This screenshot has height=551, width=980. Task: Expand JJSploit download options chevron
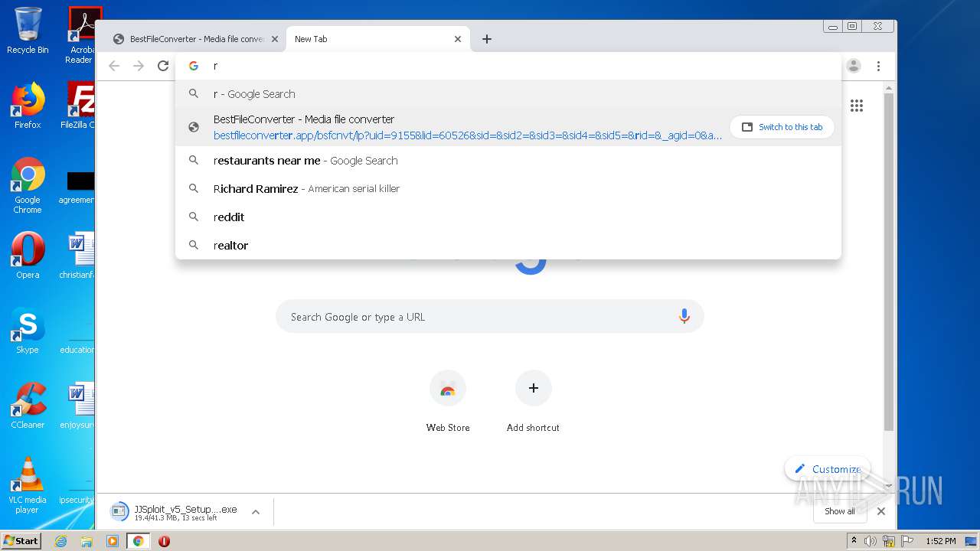pyautogui.click(x=256, y=511)
